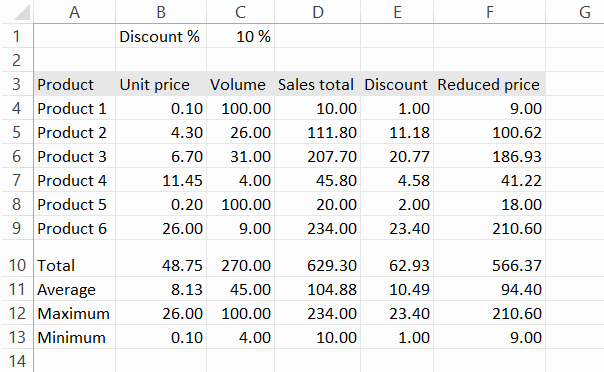
Task: Click discount value 2.00
Action: tap(397, 204)
